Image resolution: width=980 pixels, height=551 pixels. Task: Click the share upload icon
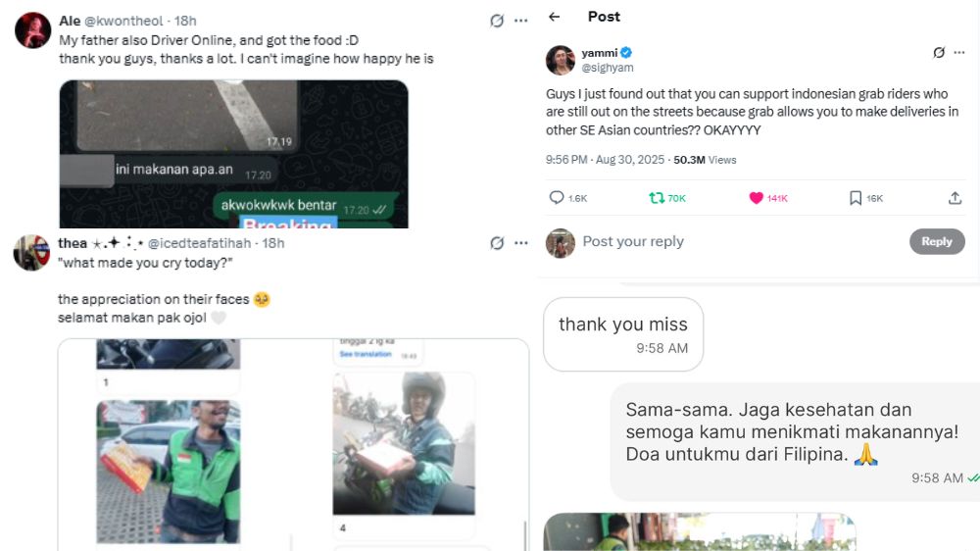click(955, 198)
